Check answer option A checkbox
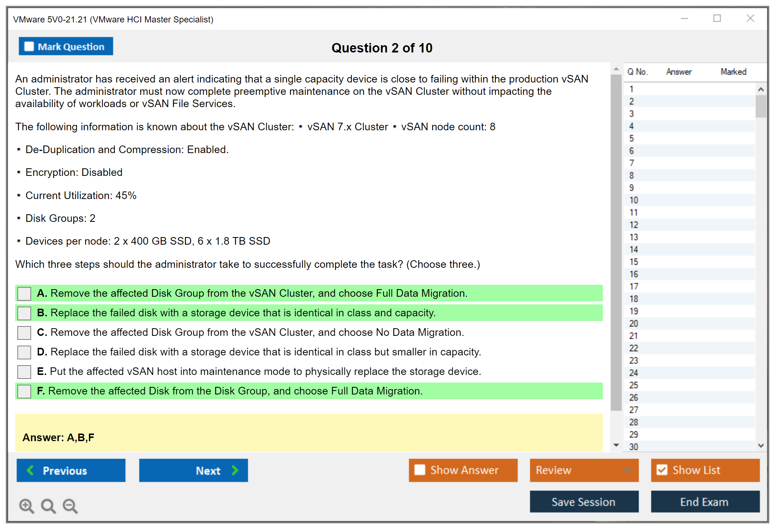The height and width of the screenshot is (532, 778). coord(24,294)
